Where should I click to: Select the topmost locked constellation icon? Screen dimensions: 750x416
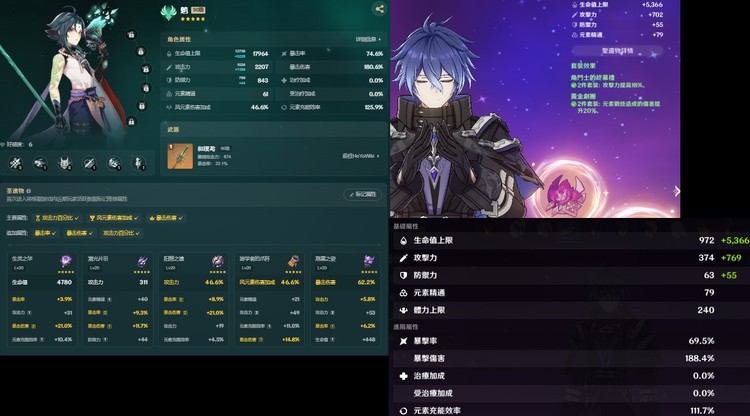[x=131, y=34]
